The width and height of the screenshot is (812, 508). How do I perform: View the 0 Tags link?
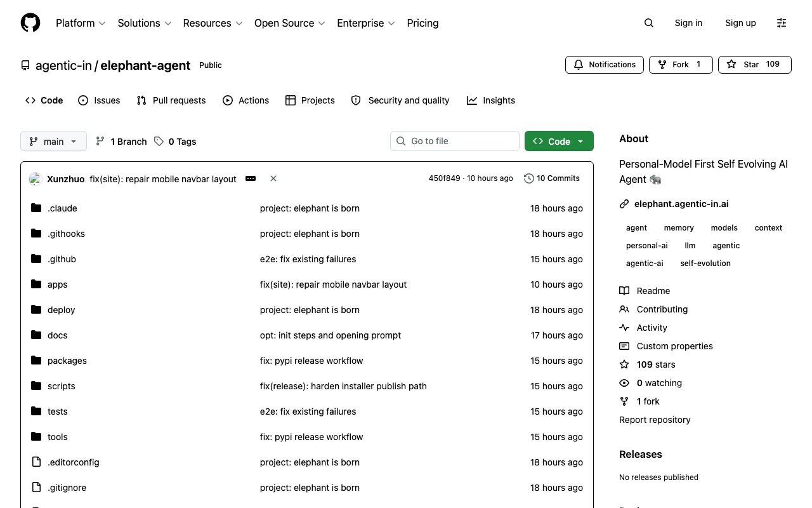[x=175, y=142]
